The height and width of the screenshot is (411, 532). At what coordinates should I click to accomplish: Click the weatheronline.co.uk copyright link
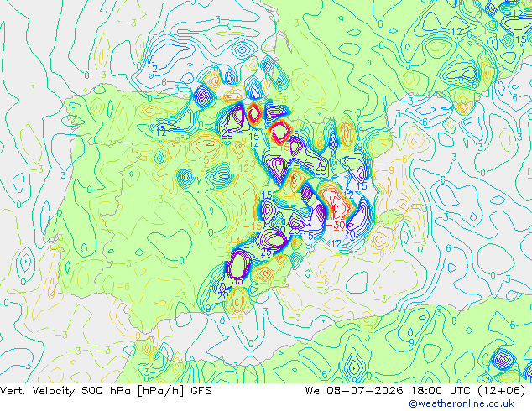[462, 403]
